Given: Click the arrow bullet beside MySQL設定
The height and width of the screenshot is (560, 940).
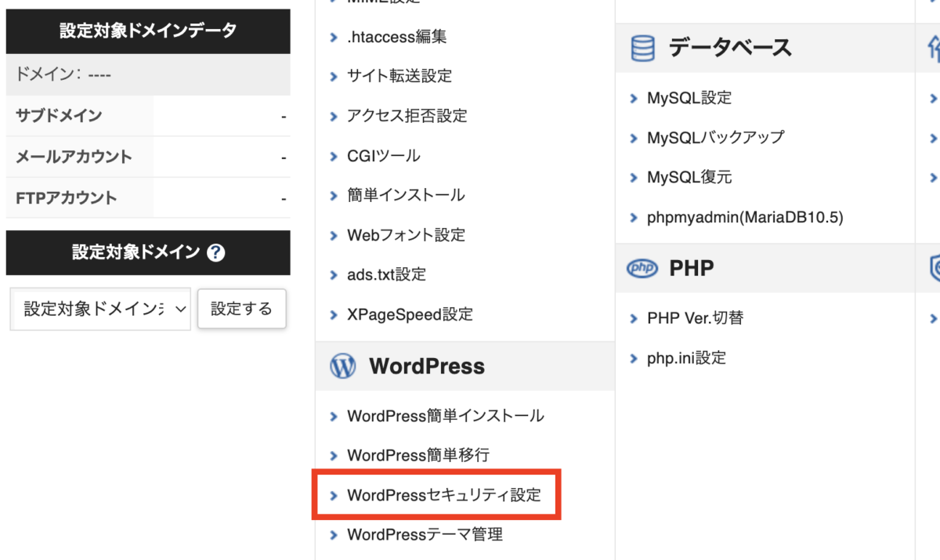Looking at the screenshot, I should 634,99.
